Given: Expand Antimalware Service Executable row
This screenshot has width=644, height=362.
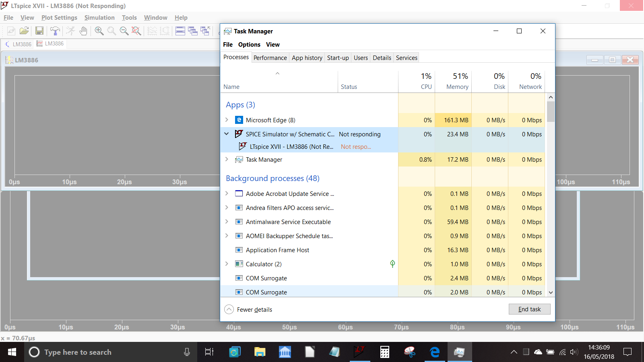Looking at the screenshot, I should click(x=227, y=222).
